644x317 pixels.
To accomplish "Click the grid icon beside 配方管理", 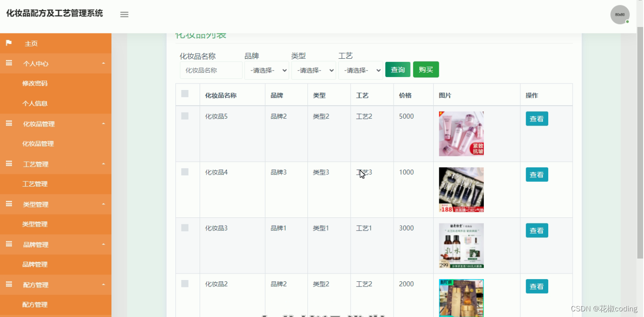I will (8, 284).
